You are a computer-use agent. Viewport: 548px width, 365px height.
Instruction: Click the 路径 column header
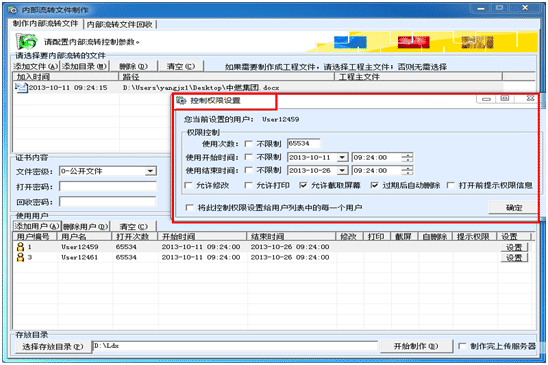point(227,77)
